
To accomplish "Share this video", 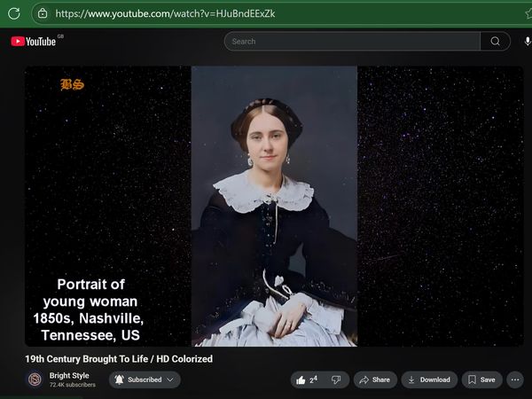I will pyautogui.click(x=375, y=379).
